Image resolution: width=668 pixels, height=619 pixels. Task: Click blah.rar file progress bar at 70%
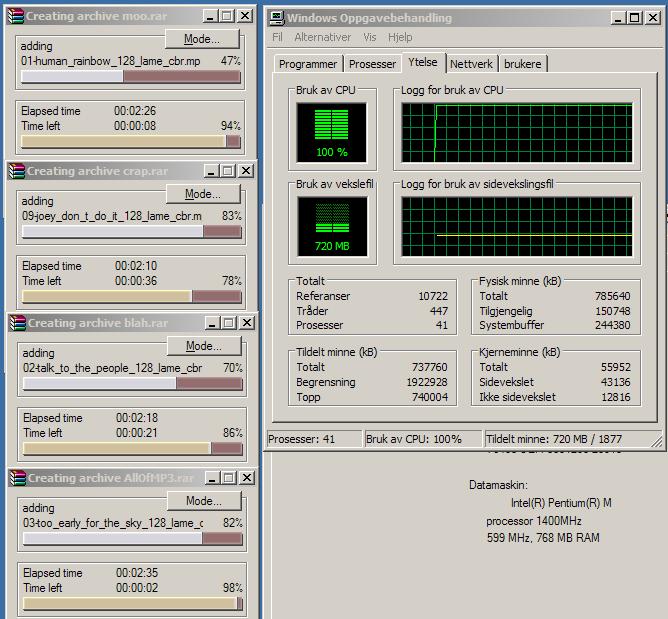coord(132,384)
